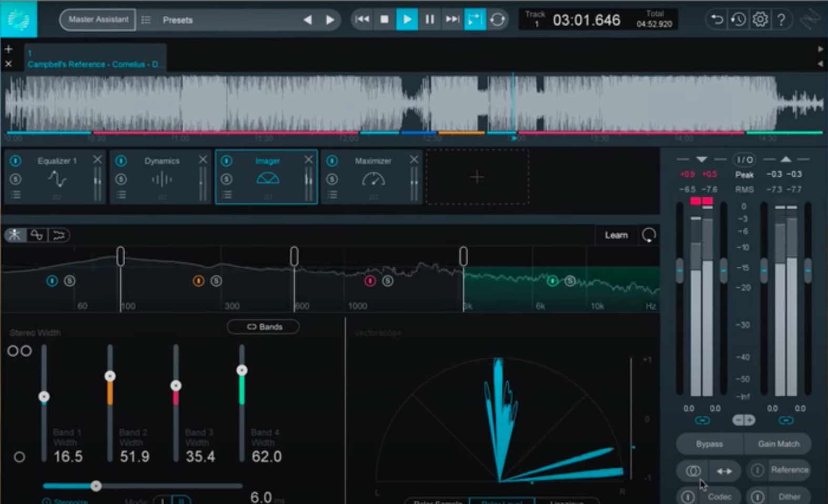Click the highlighted Play button
This screenshot has height=504, width=828.
tap(407, 19)
